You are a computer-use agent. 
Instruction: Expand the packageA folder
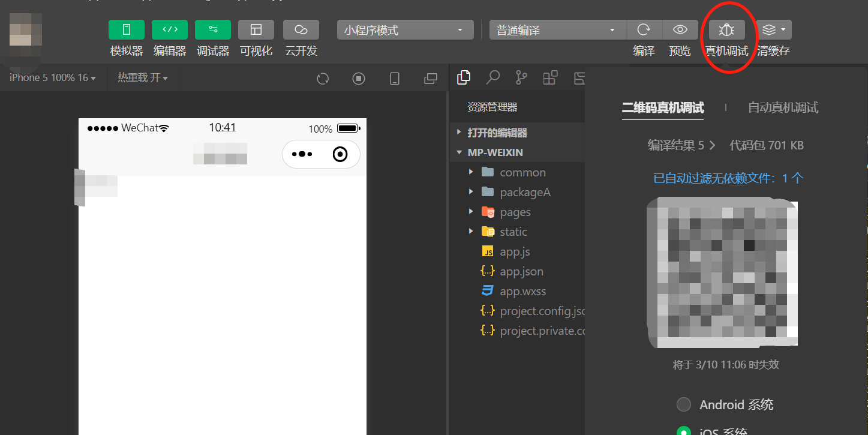click(x=517, y=192)
